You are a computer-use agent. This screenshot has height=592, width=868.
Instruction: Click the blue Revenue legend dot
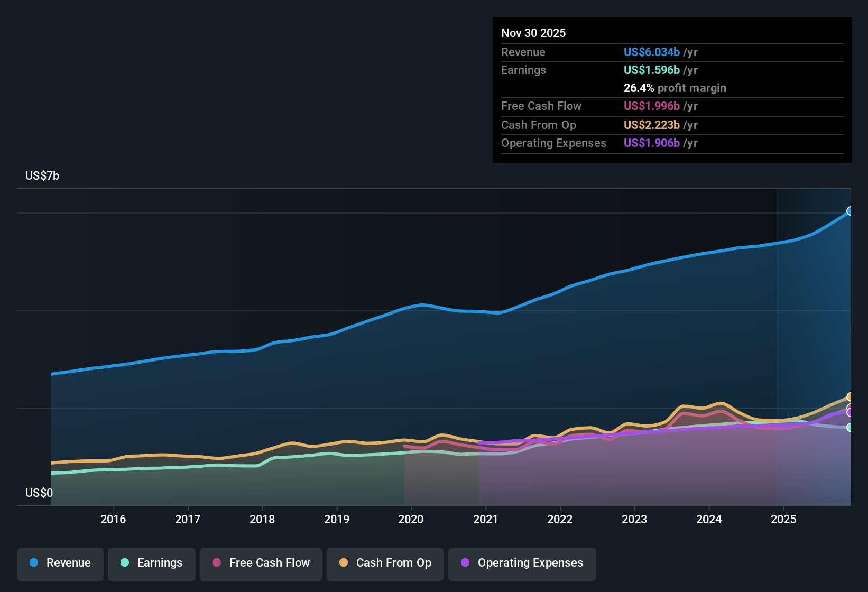tap(34, 563)
